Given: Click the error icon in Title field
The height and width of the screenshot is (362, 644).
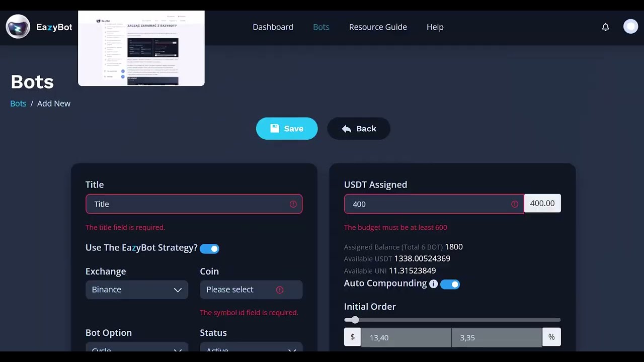Looking at the screenshot, I should [x=293, y=204].
